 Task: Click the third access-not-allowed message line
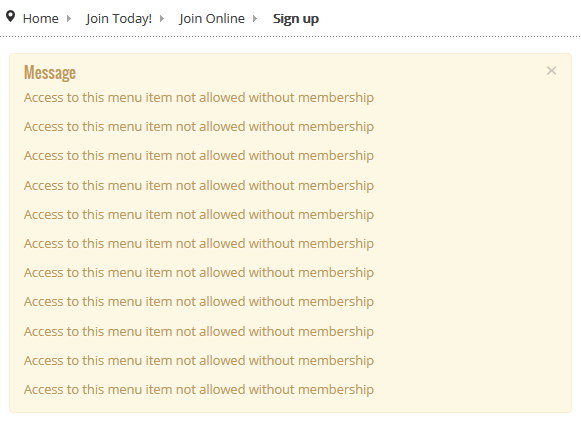[199, 156]
